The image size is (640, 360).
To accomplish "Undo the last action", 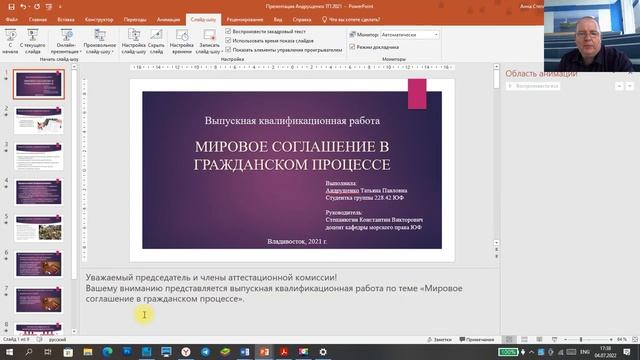I will 23,7.
